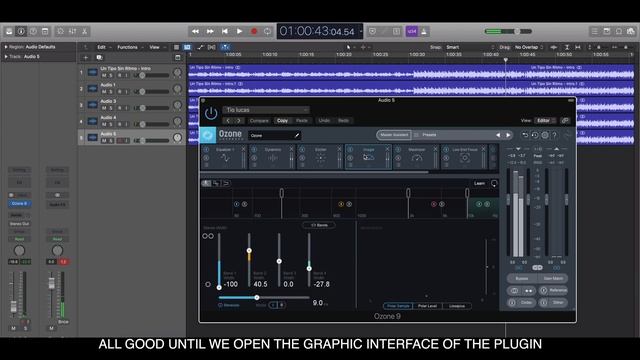640x360 pixels.
Task: Click the plugin link icon beside Editor
Action: point(565,121)
